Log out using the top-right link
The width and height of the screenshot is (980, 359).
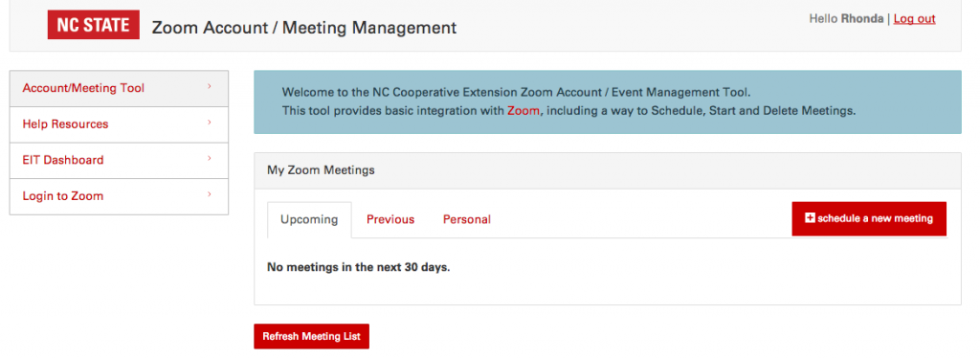point(914,19)
